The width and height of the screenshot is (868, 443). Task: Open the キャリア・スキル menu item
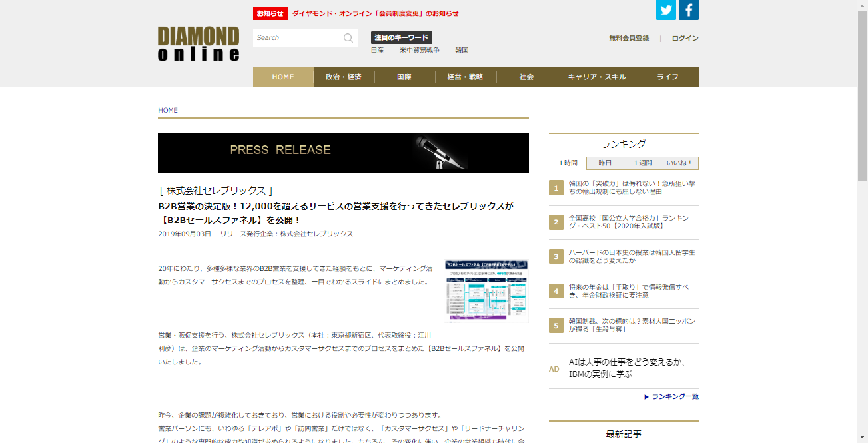tap(598, 77)
